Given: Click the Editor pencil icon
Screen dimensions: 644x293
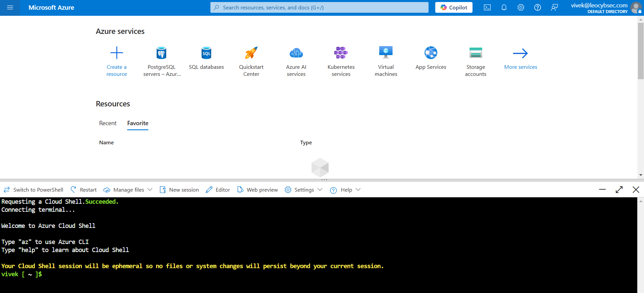Looking at the screenshot, I should tap(209, 190).
